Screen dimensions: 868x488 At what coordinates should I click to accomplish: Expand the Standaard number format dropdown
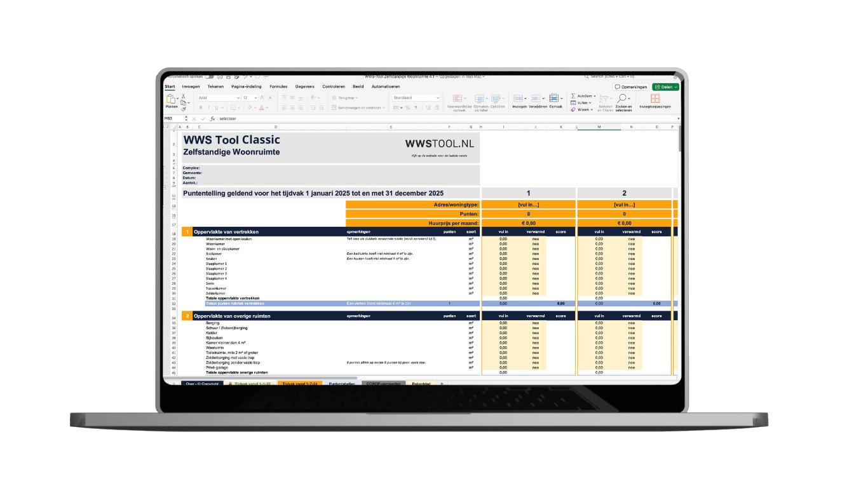click(x=416, y=98)
